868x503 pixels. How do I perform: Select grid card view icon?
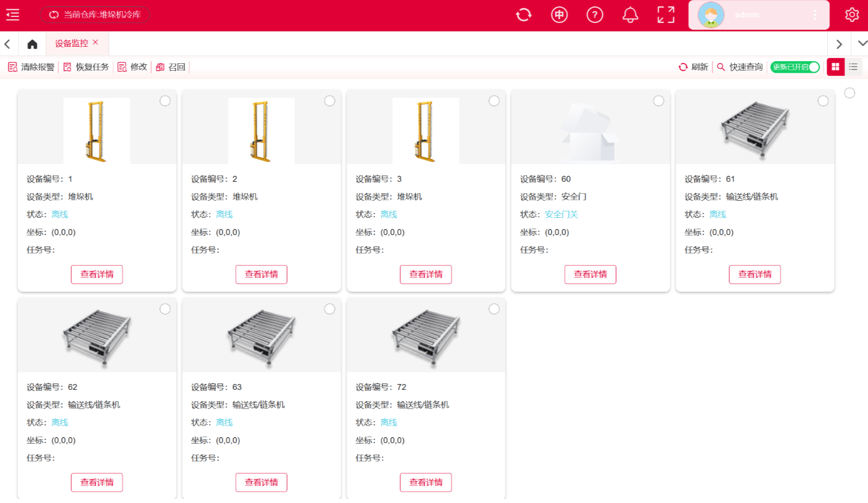point(836,67)
